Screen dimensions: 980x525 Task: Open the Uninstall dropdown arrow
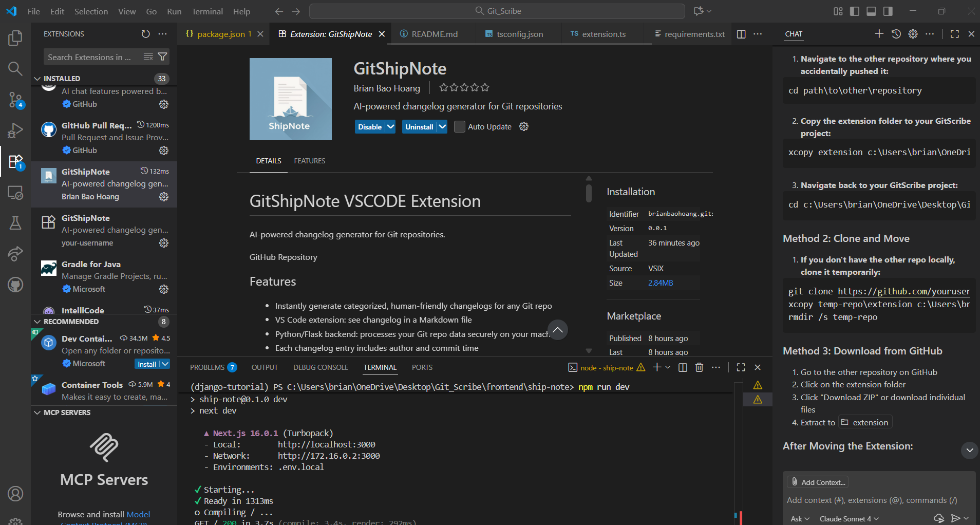[x=442, y=126]
